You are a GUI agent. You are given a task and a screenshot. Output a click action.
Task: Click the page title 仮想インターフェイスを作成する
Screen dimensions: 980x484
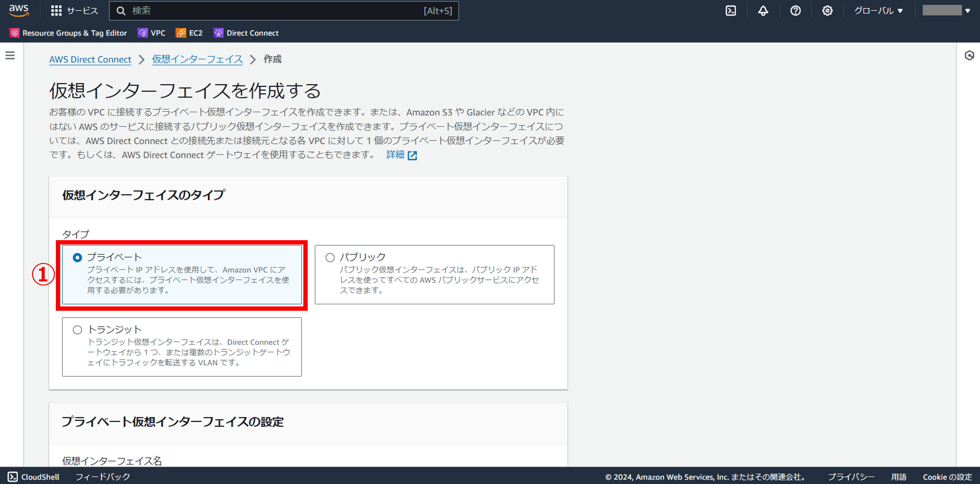(185, 91)
